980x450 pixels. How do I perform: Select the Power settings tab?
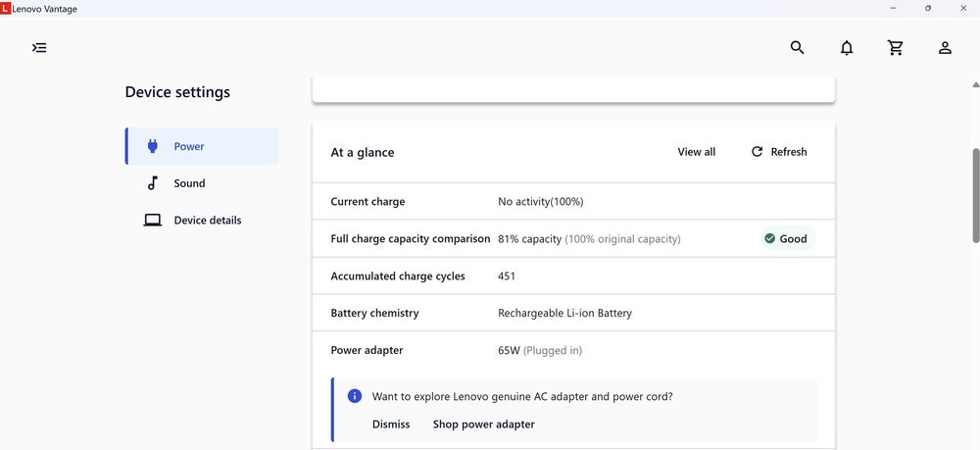click(x=189, y=146)
